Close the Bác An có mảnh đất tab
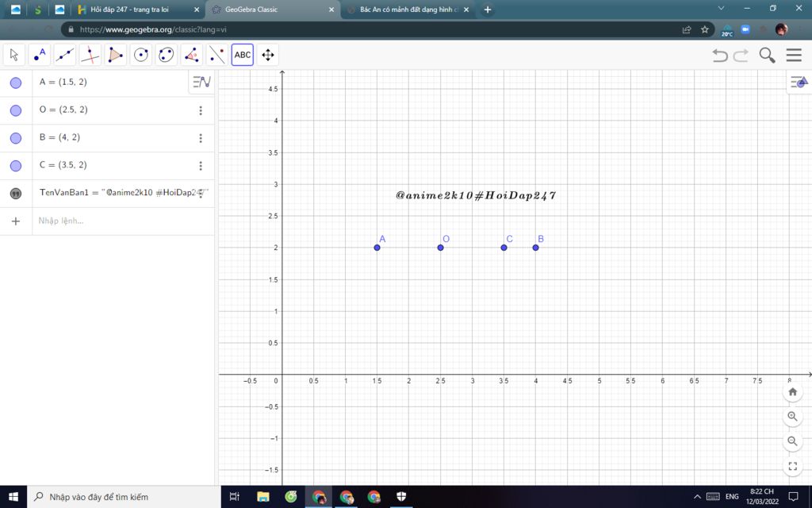 tap(466, 10)
